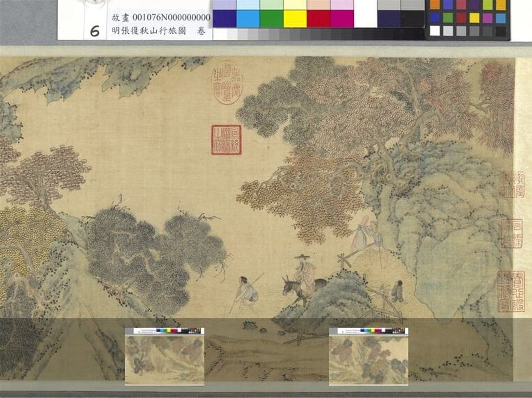The image size is (532, 398).
Task: Click the rider wearing the wide hat
Action: point(304,275)
